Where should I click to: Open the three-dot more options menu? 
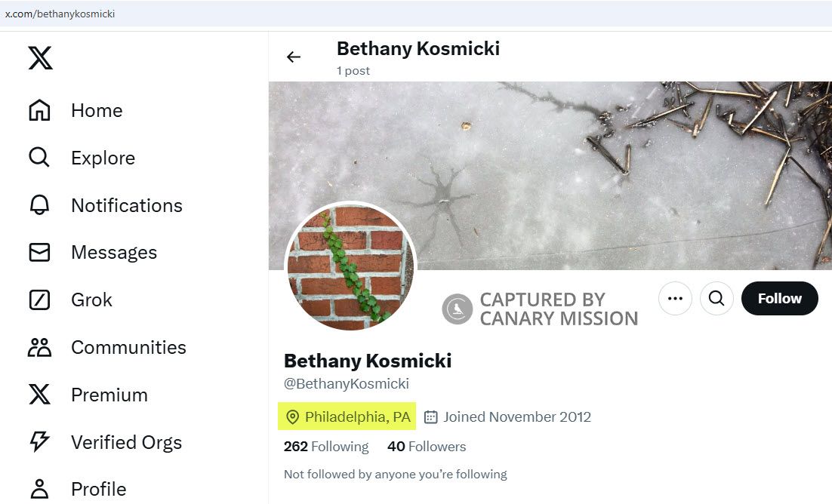click(x=675, y=298)
